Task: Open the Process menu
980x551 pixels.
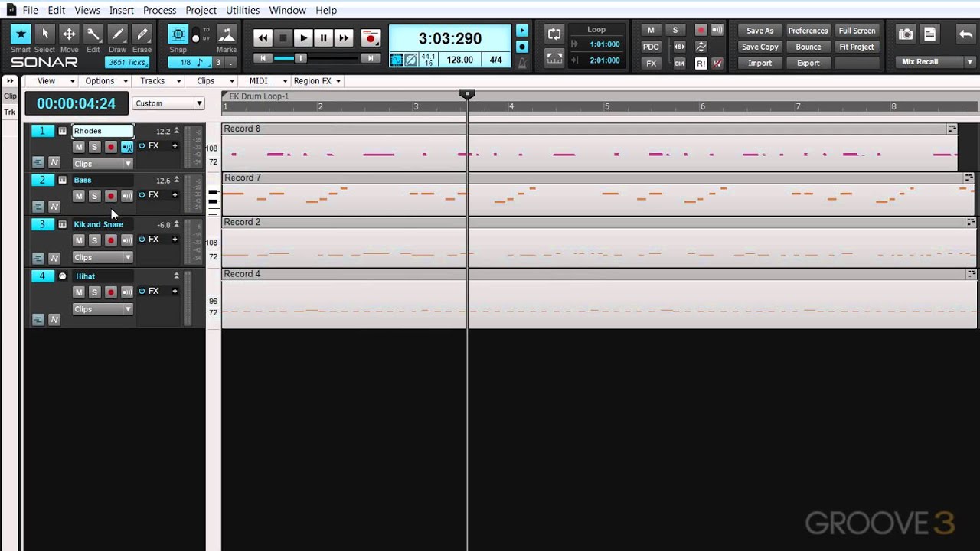Action: click(x=159, y=10)
